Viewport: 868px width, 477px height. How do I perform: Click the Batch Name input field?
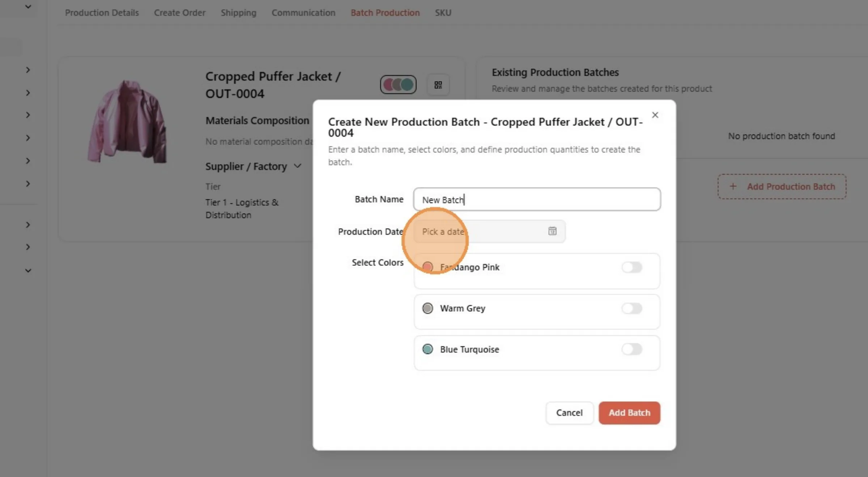click(537, 199)
